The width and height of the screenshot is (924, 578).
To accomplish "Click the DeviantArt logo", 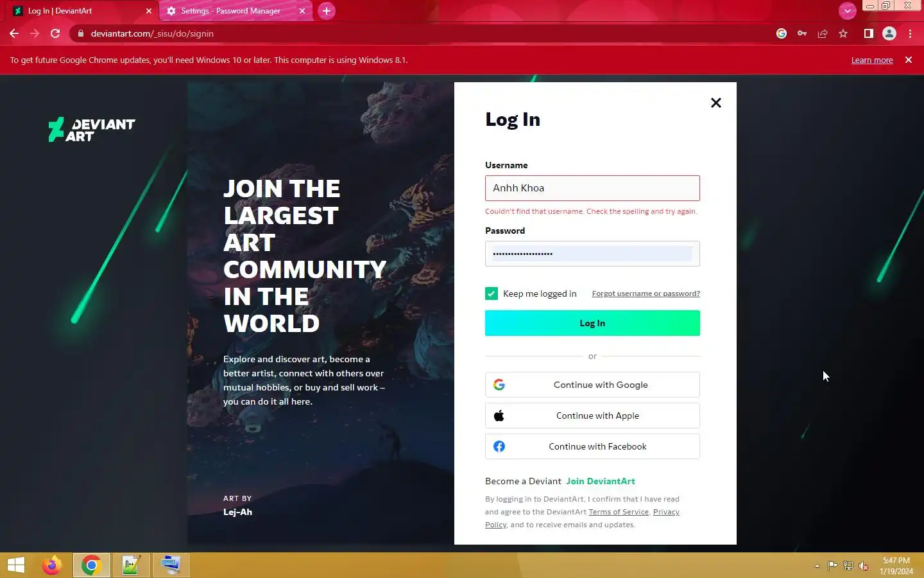I will [x=92, y=129].
